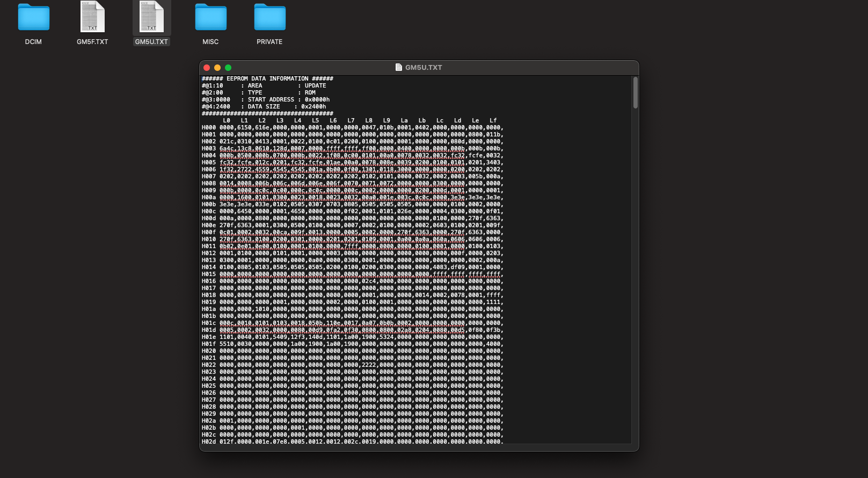Click the H012 row label

pos(209,254)
